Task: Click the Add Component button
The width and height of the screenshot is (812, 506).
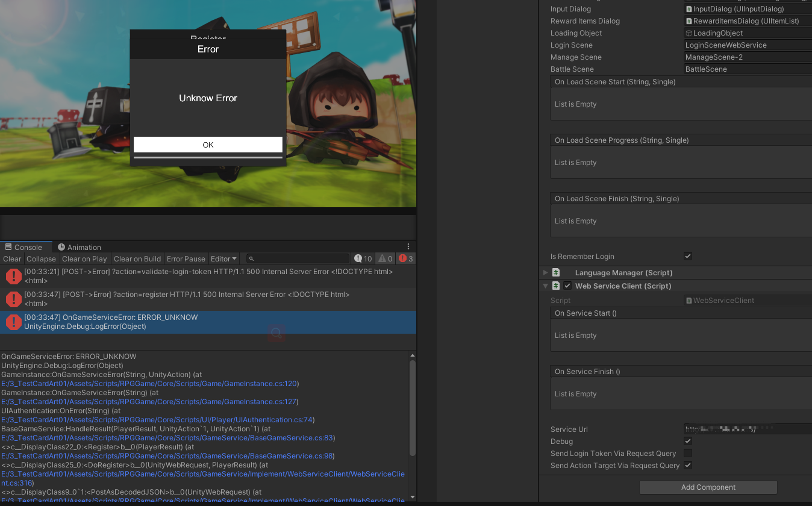Action: tap(708, 487)
